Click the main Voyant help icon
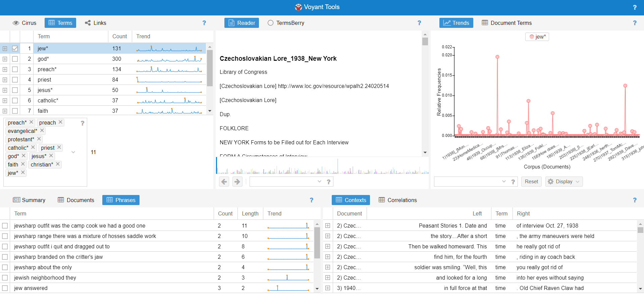644x294 pixels. coord(635,7)
